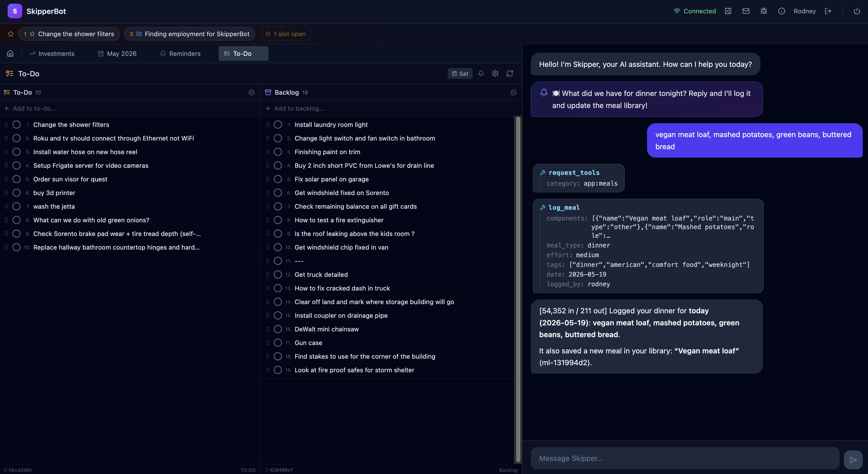Click the Connected wifi status icon

click(677, 11)
